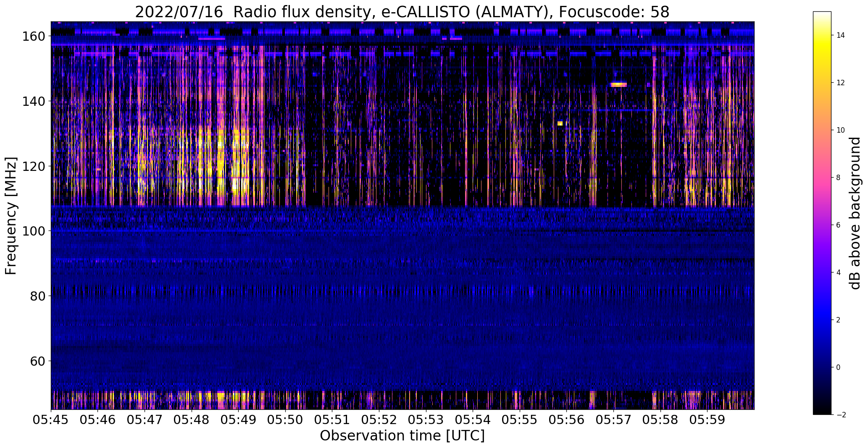This screenshot has width=868, height=448.
Task: Click the 05:56 time tick label
Action: pos(567,419)
